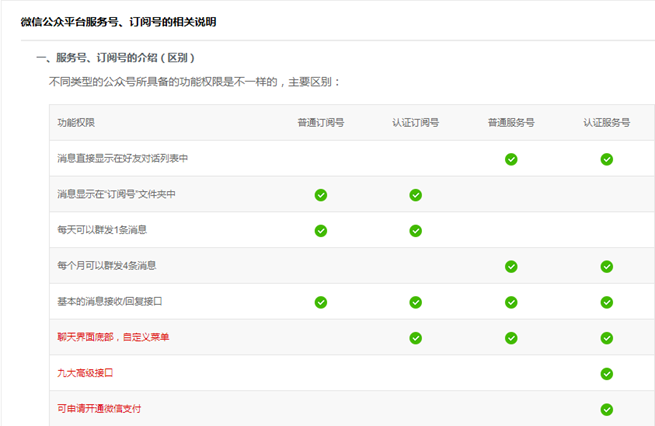Click 普通服务号 checkmark in 基本的消息接收/回复接口 row
655x426 pixels.
pyautogui.click(x=511, y=302)
